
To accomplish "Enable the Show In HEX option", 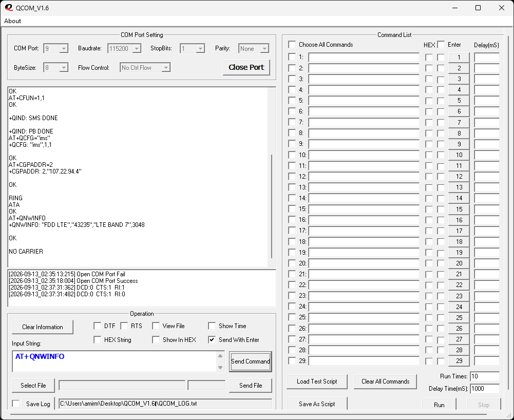I will coord(156,340).
